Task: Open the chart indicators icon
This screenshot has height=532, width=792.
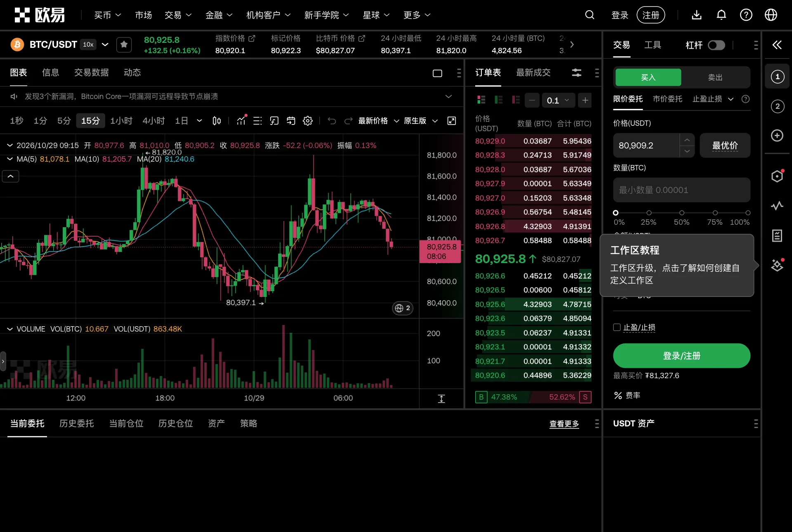Action: coord(241,121)
